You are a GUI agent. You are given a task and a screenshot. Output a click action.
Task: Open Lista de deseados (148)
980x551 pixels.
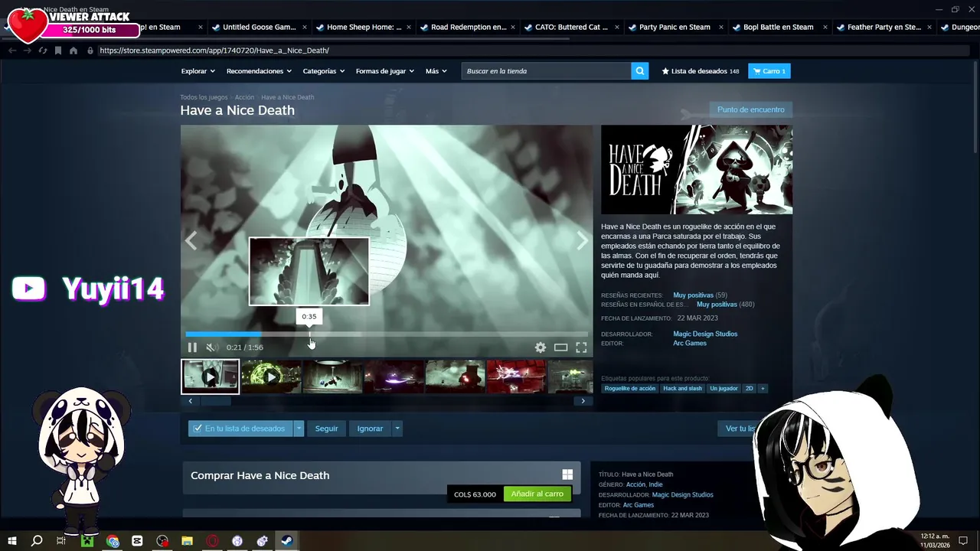tap(701, 71)
